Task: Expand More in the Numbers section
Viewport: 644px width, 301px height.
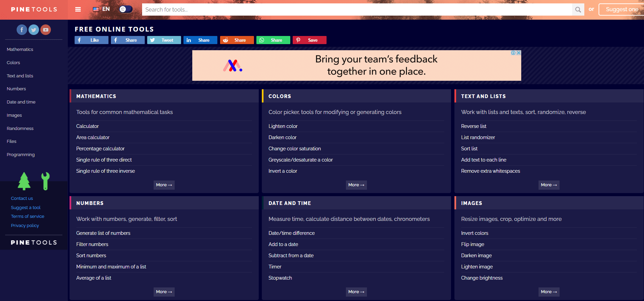Action: point(164,292)
